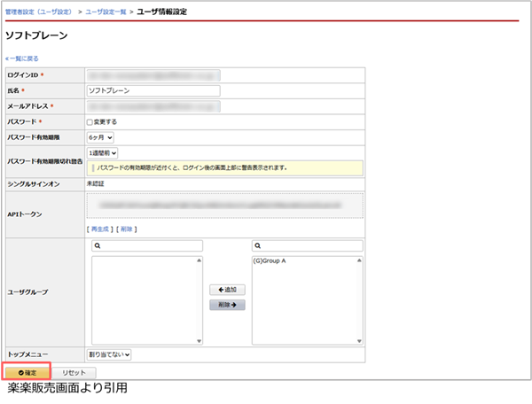The image size is (532, 404).
Task: Toggle the パスワード 変更する checkbox
Action: click(90, 121)
